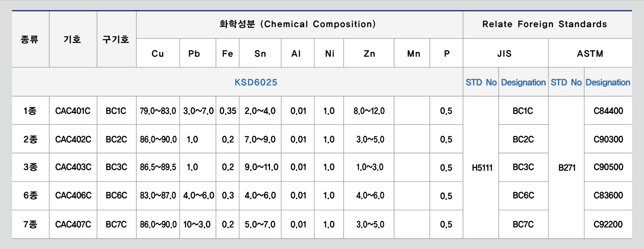
Task: Click the Cu column header
Action: pyautogui.click(x=158, y=54)
